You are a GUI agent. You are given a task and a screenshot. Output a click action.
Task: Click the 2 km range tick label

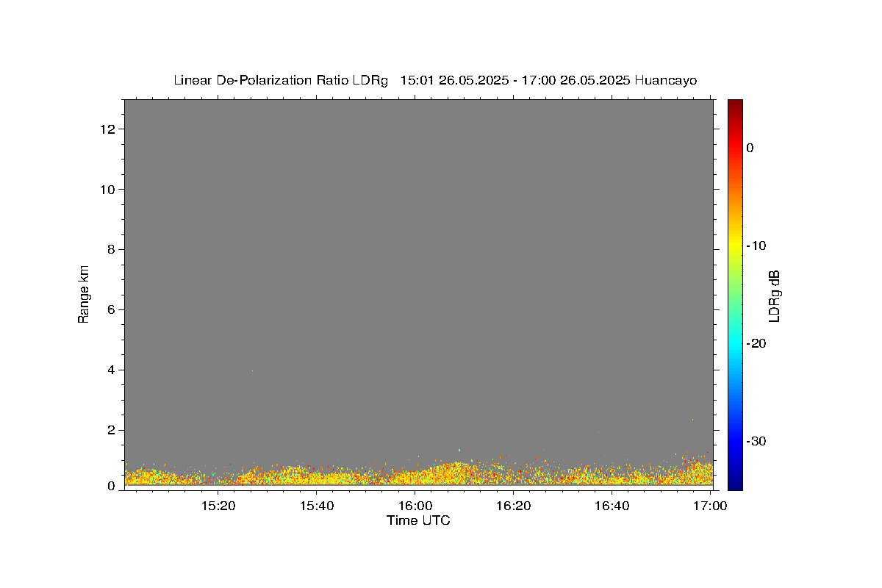click(x=112, y=431)
